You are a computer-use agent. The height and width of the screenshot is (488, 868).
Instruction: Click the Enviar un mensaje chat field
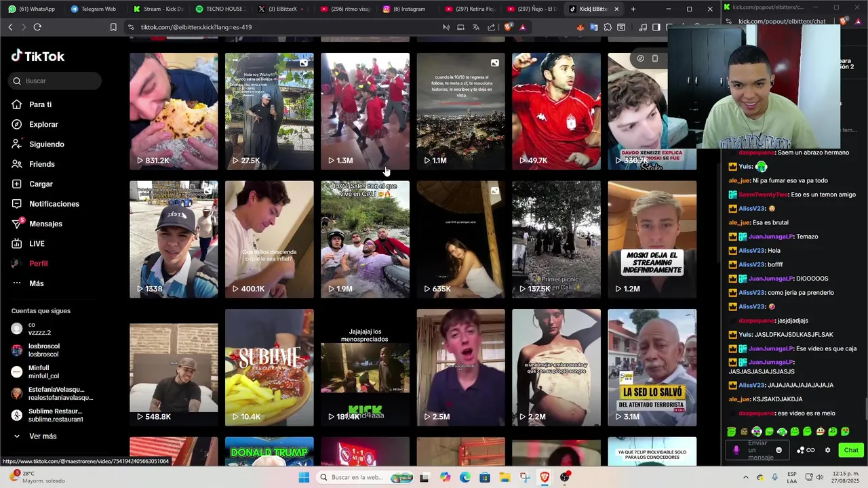pos(759,450)
